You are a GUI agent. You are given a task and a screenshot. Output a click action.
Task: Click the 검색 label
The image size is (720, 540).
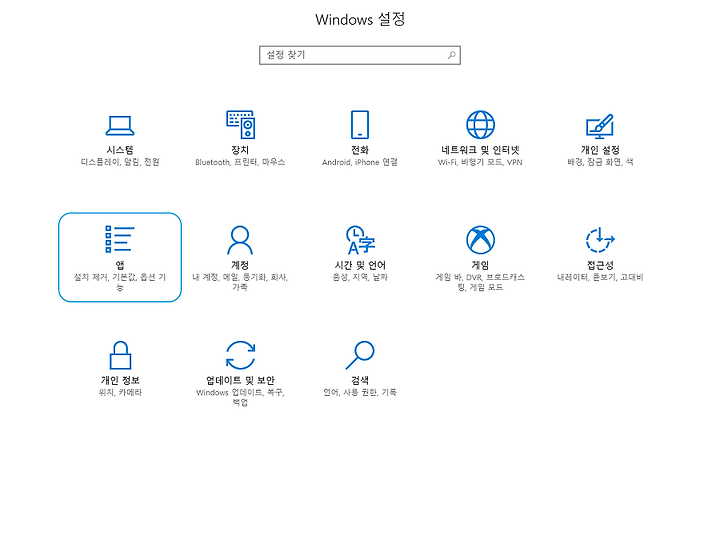tap(360, 381)
